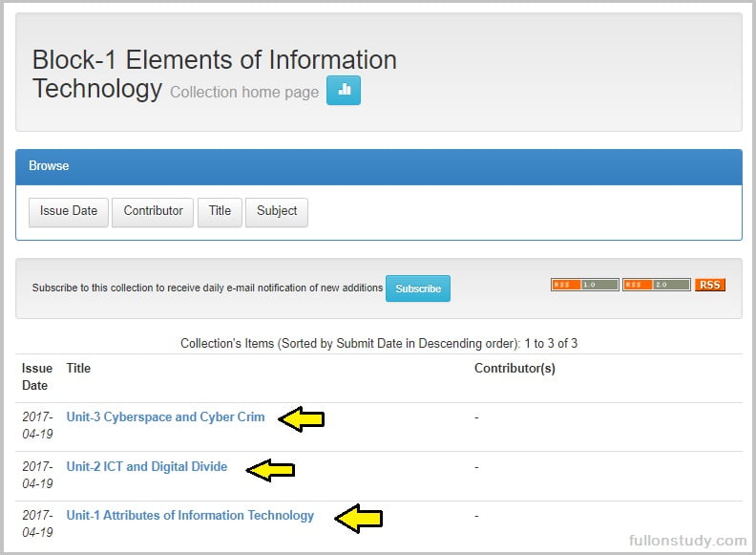Click the plain orange RSS badge
756x555 pixels.
709,285
